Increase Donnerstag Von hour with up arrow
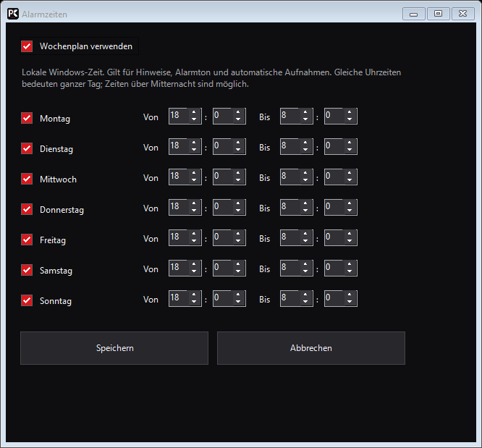The image size is (482, 448). pyautogui.click(x=194, y=203)
